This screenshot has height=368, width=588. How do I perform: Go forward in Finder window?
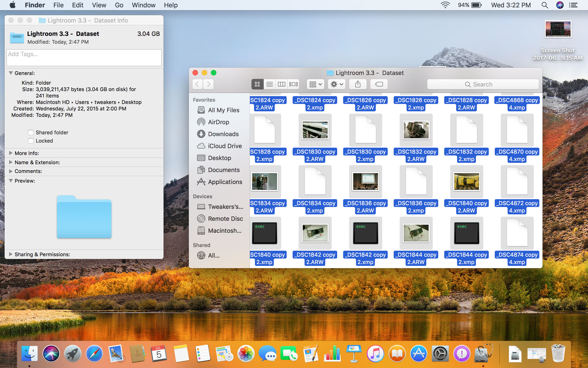coord(209,84)
